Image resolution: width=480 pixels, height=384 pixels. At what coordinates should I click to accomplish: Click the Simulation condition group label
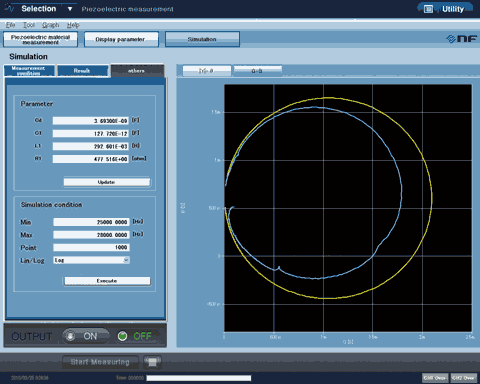(x=51, y=205)
